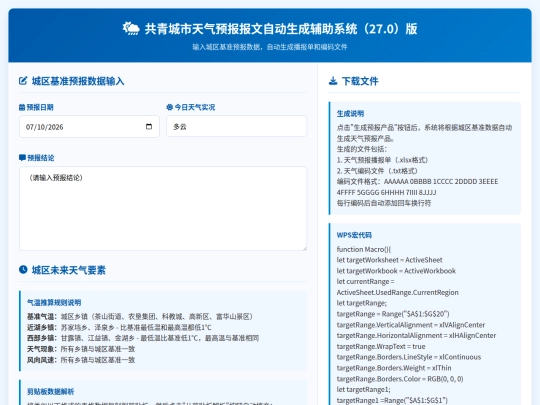The width and height of the screenshot is (540, 405).
Task: Click the 'function Macro(){' code line
Action: pos(364,249)
